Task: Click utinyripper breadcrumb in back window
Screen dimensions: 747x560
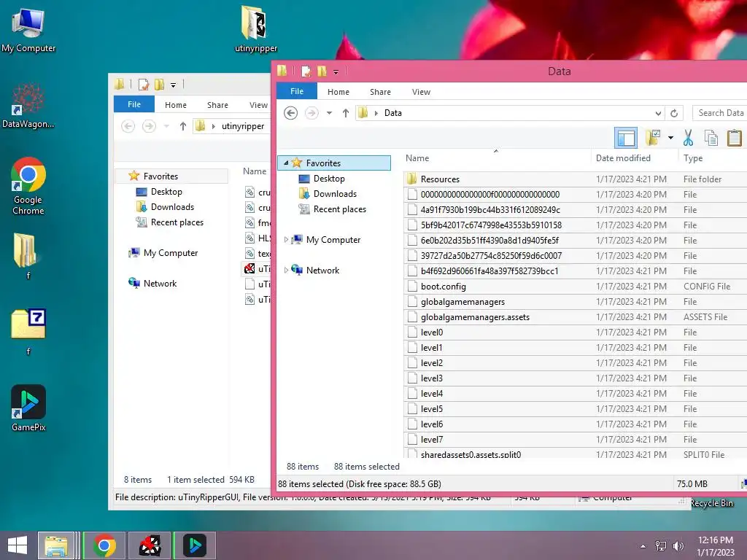Action: click(243, 126)
